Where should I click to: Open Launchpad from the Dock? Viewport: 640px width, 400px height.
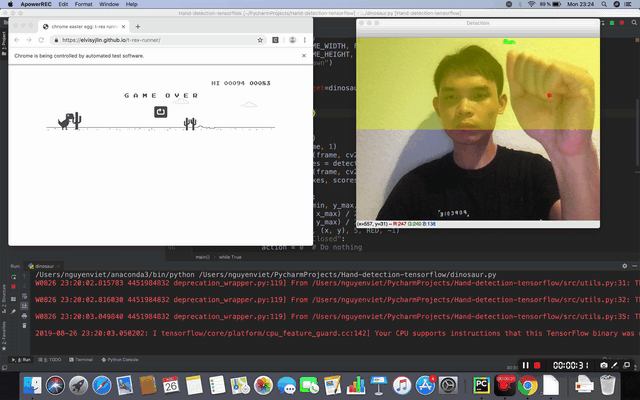(78, 385)
